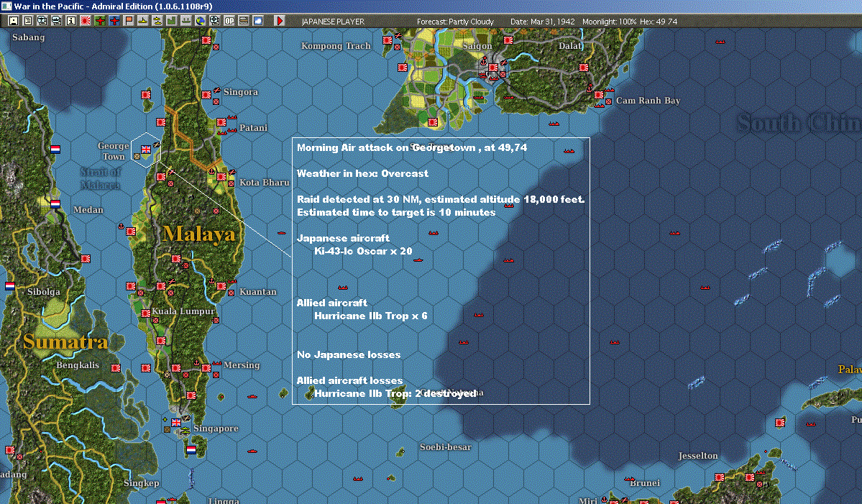Select the Japanese base flag at Kuantan
The image size is (862, 504).
(221, 286)
